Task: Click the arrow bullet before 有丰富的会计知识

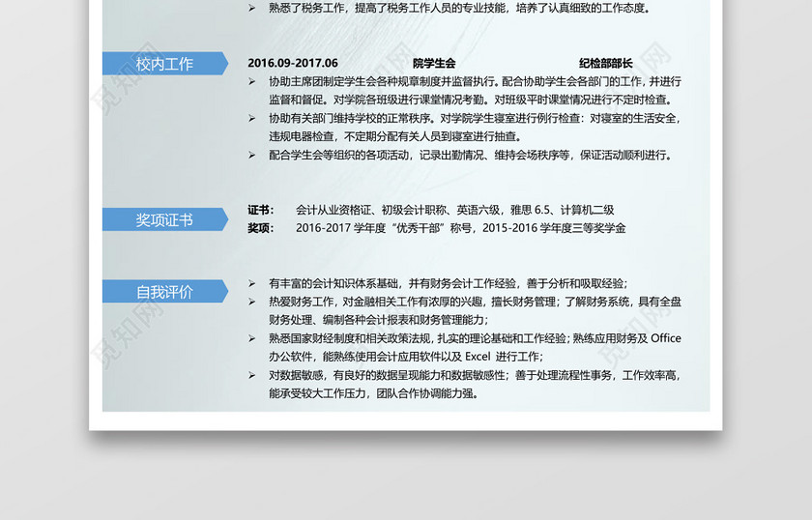Action: [x=251, y=283]
